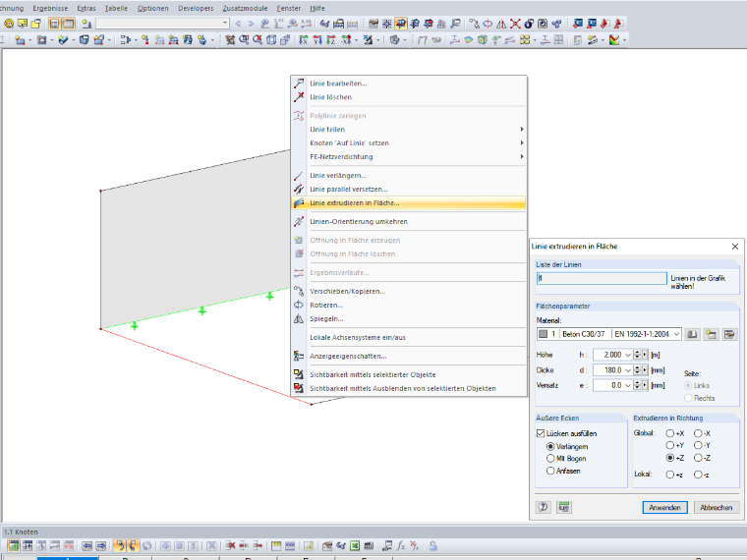The width and height of the screenshot is (747, 560).
Task: Click the Dicke d value field 180.0
Action: pos(608,370)
